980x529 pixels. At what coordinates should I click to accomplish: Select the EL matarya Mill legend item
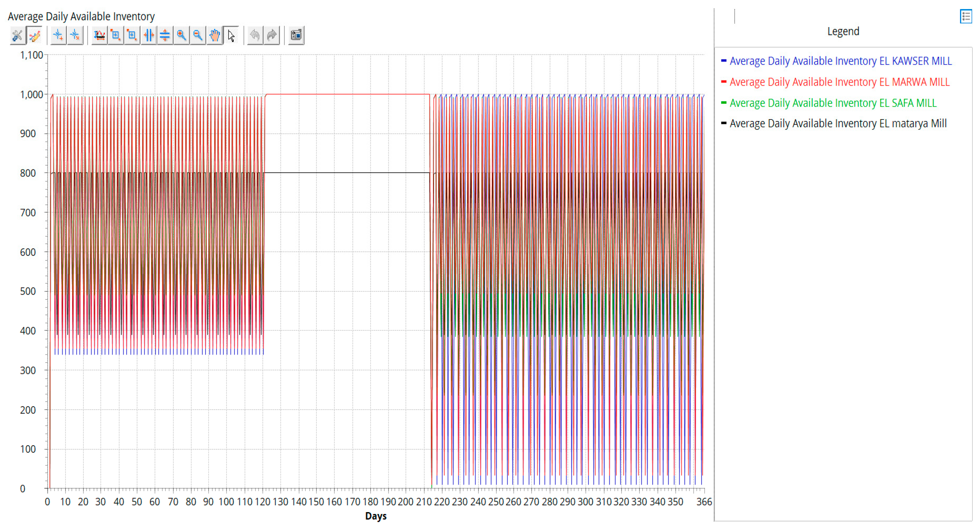click(x=838, y=123)
